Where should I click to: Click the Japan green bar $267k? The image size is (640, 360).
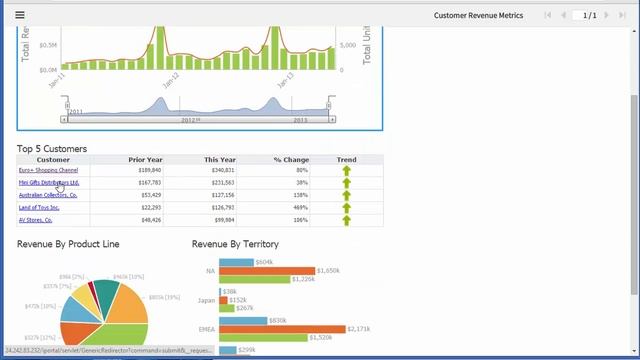(227, 308)
